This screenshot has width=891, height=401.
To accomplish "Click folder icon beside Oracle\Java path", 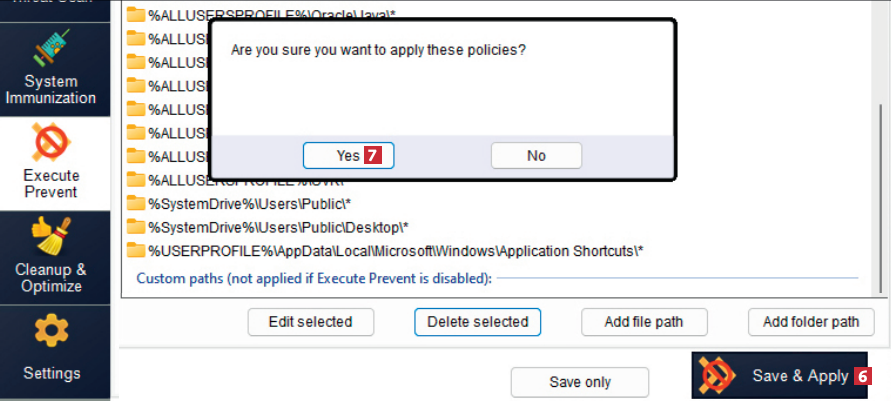I will [x=136, y=15].
